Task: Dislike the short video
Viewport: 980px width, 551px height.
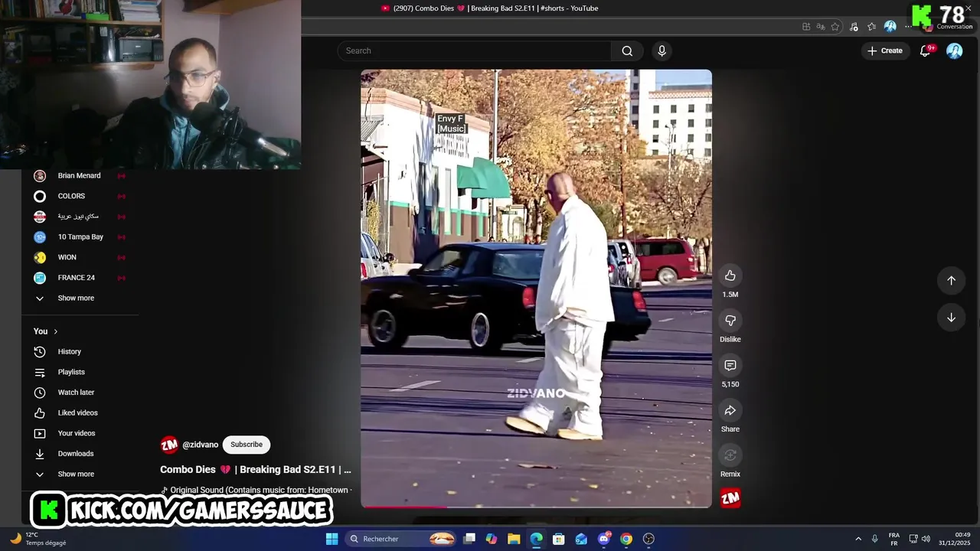Action: [730, 321]
